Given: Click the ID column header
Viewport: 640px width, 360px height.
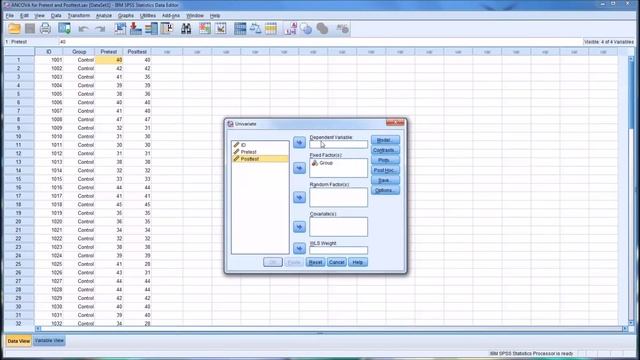Looking at the screenshot, I should tap(49, 52).
